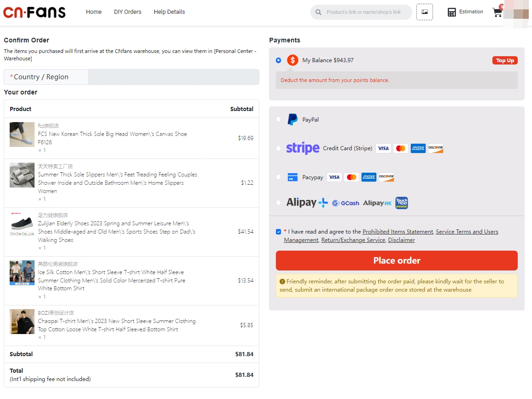Click the $1.22 subtotal value
This screenshot has width=532, height=399.
click(247, 183)
